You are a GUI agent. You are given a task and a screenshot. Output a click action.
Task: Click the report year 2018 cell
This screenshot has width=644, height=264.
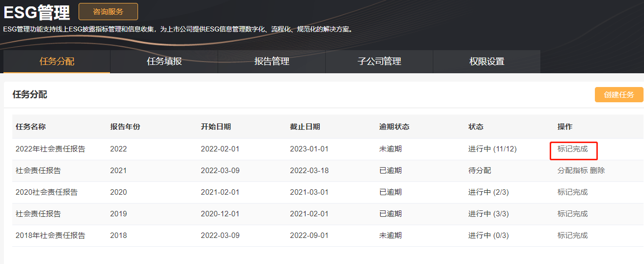point(118,235)
